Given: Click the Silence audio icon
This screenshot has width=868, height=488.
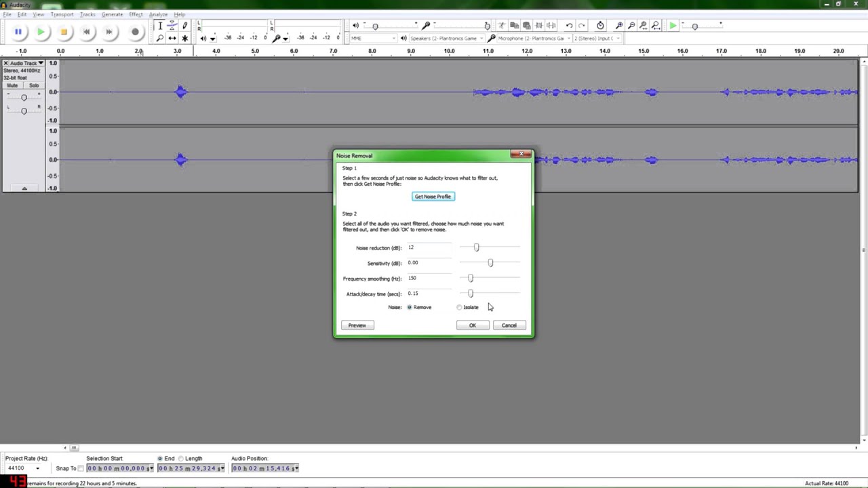Looking at the screenshot, I should click(x=551, y=26).
